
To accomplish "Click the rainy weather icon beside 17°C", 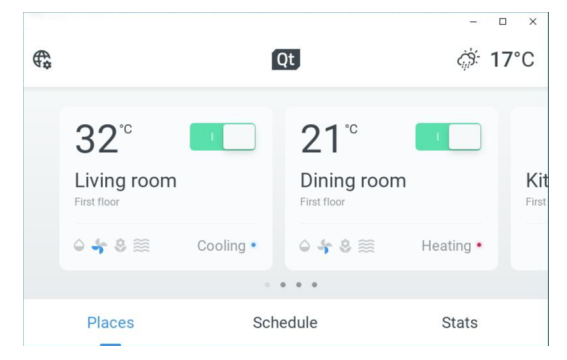I will (468, 59).
